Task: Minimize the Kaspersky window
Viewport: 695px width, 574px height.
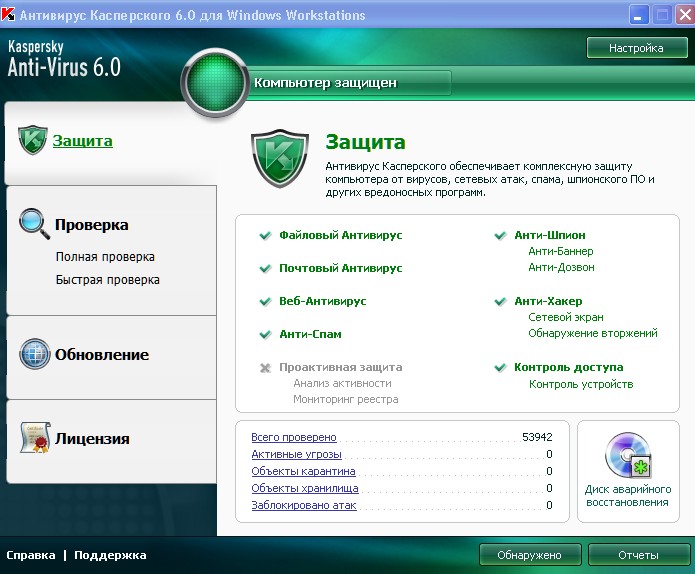Action: [638, 16]
